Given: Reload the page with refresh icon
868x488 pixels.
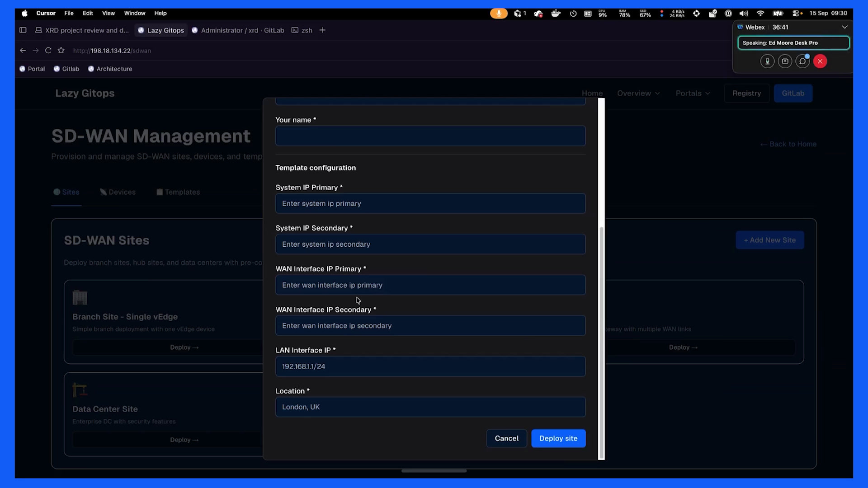Looking at the screenshot, I should pos(48,51).
